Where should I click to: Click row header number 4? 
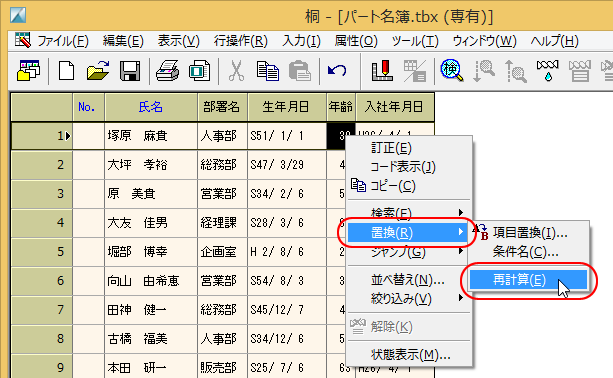(42, 222)
